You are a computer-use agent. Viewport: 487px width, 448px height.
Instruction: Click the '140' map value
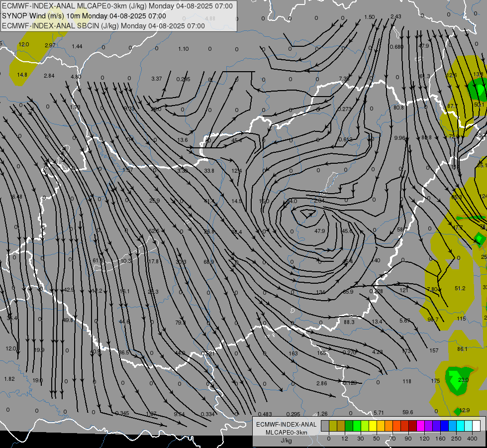point(376,260)
